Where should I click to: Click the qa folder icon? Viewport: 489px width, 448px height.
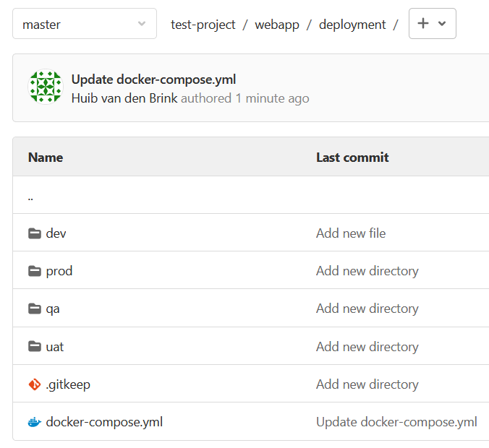35,309
